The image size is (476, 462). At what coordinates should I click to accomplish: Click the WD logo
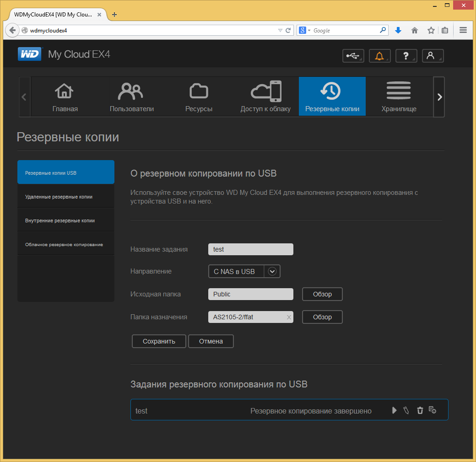pos(29,54)
